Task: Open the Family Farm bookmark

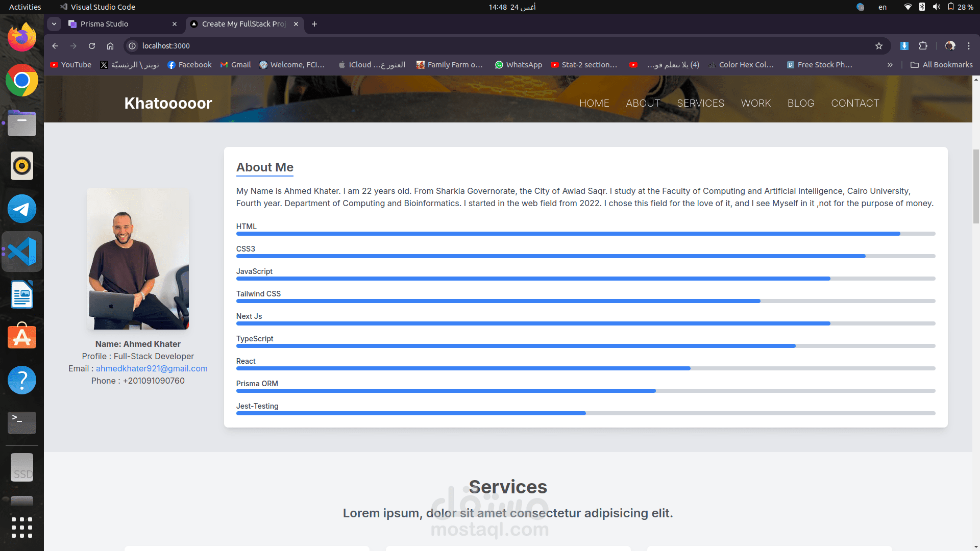Action: [449, 65]
